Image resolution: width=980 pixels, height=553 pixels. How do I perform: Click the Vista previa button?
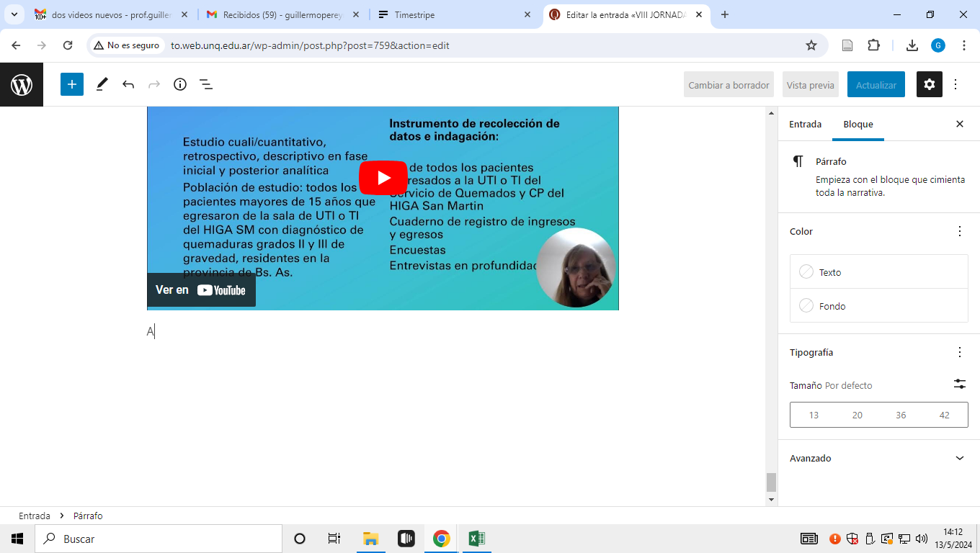810,85
